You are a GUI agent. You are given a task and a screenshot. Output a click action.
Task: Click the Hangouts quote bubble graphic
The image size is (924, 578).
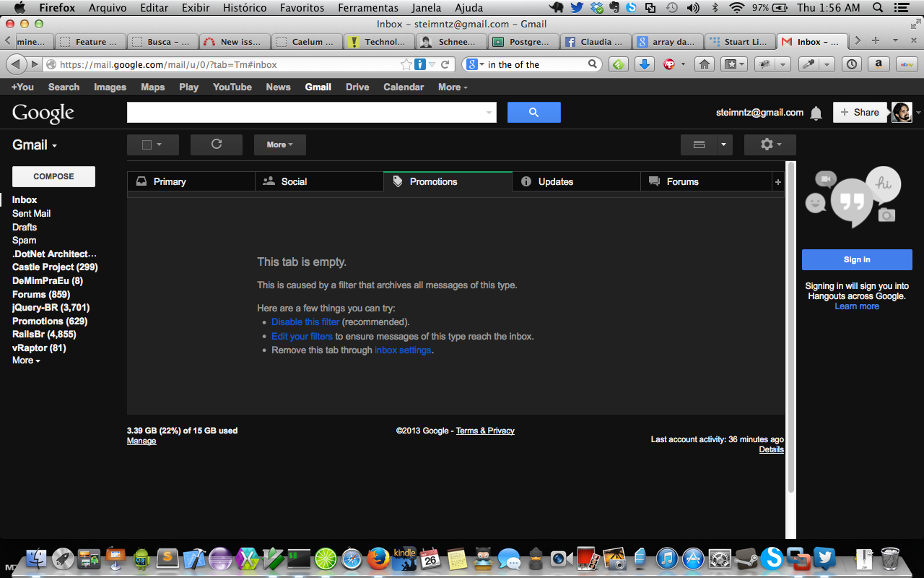(x=852, y=202)
